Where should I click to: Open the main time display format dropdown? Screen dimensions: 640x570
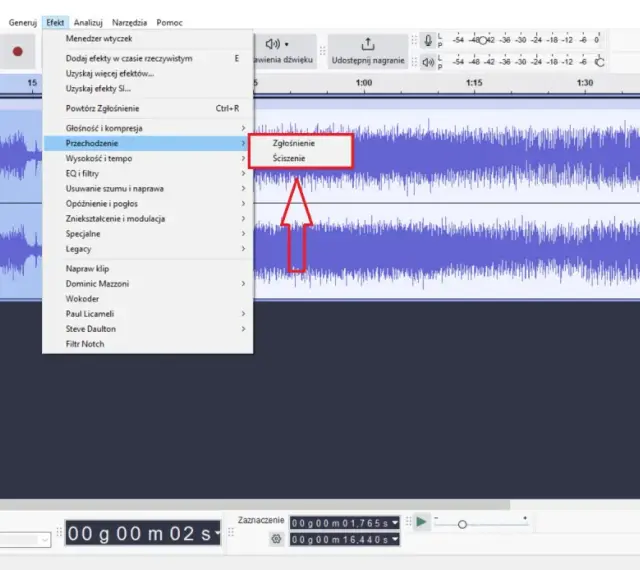pos(217,533)
